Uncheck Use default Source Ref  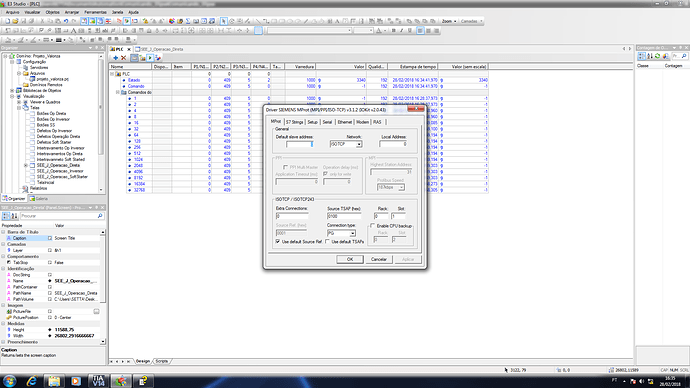pos(278,242)
